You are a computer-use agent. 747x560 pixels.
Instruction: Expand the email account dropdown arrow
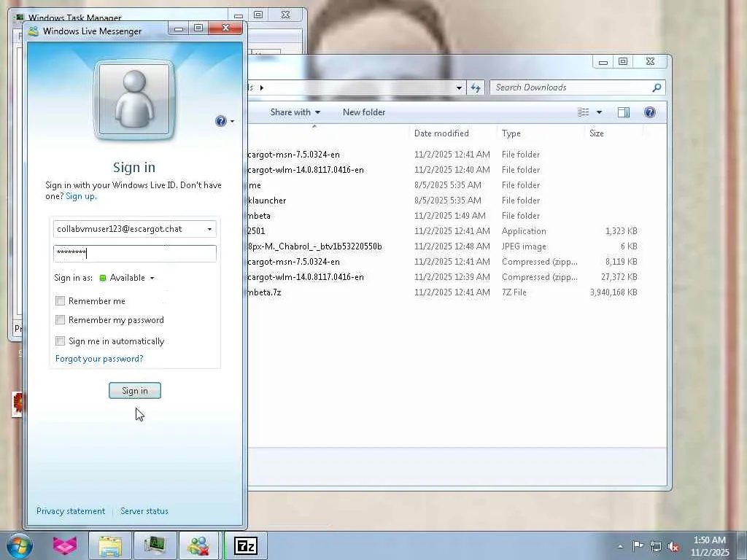209,229
